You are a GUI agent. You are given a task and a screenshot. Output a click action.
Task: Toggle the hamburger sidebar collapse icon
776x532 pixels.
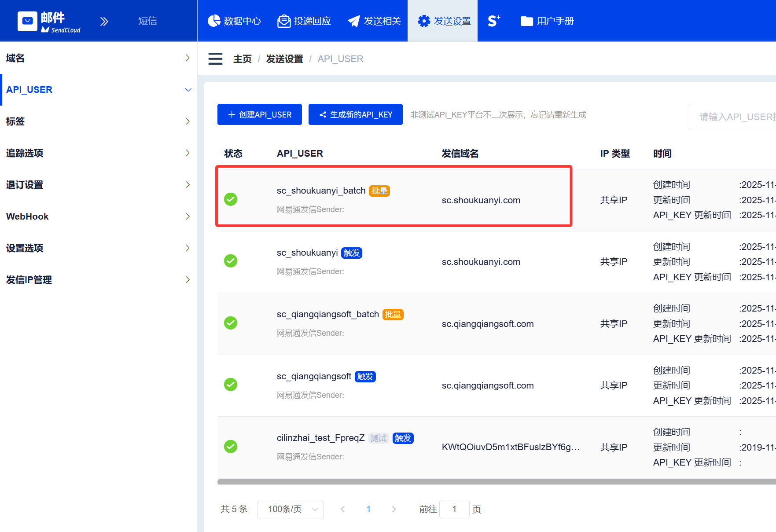click(x=215, y=59)
